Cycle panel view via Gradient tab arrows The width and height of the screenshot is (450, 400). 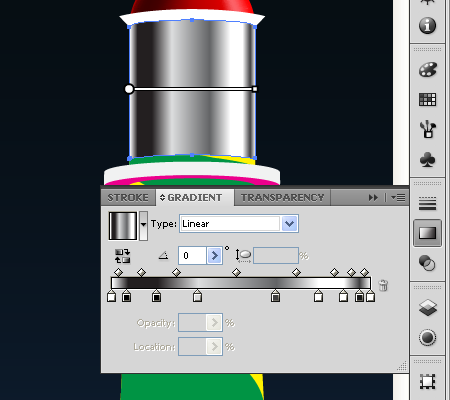[x=162, y=198]
